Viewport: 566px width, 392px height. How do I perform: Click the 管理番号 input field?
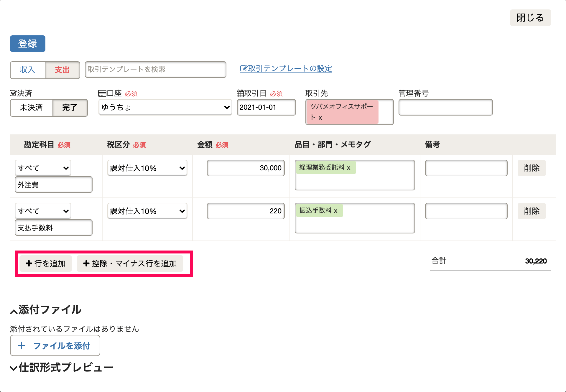click(x=445, y=107)
